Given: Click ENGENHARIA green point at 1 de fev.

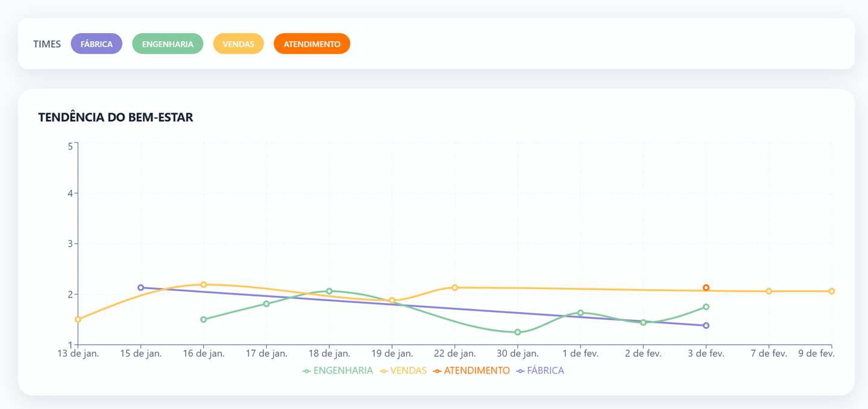Looking at the screenshot, I should click(580, 313).
